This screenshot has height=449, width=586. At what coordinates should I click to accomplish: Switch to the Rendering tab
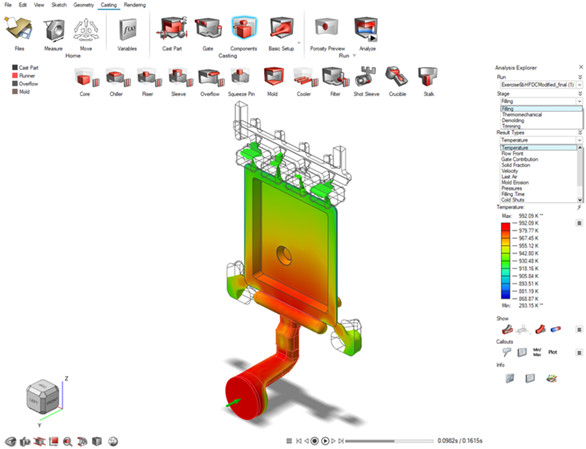[135, 5]
